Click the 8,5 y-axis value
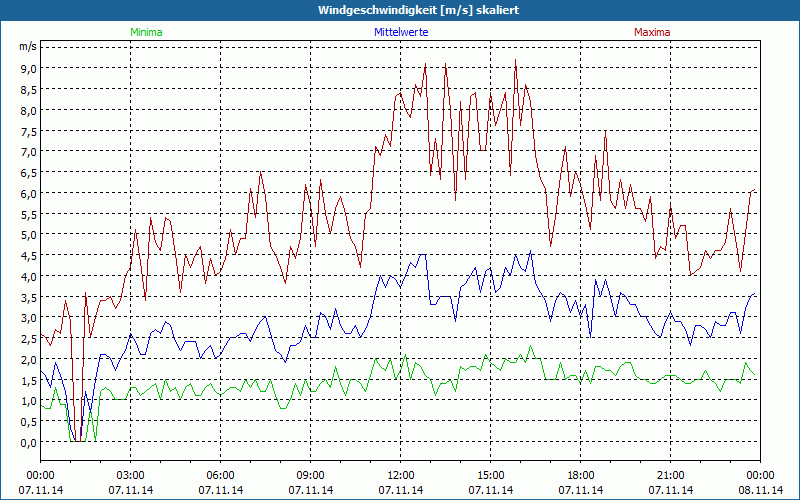 click(29, 89)
